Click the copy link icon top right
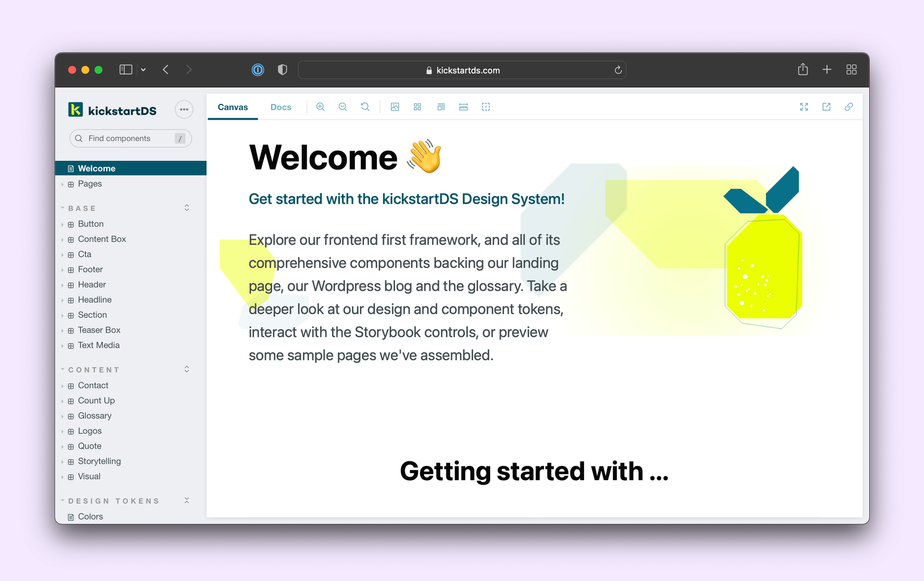Image resolution: width=924 pixels, height=581 pixels. (848, 107)
